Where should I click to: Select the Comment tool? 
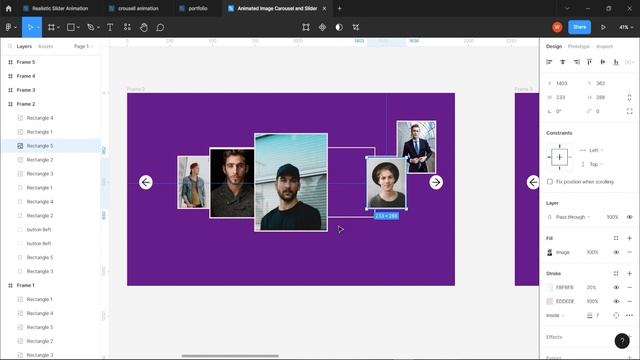160,27
